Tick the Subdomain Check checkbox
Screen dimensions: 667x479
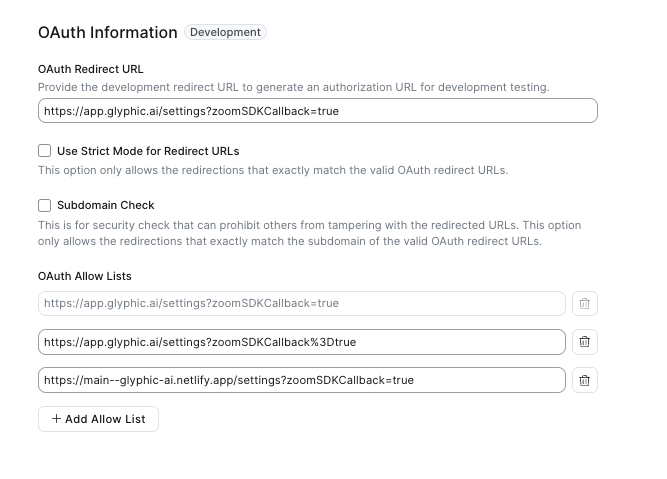click(x=44, y=205)
